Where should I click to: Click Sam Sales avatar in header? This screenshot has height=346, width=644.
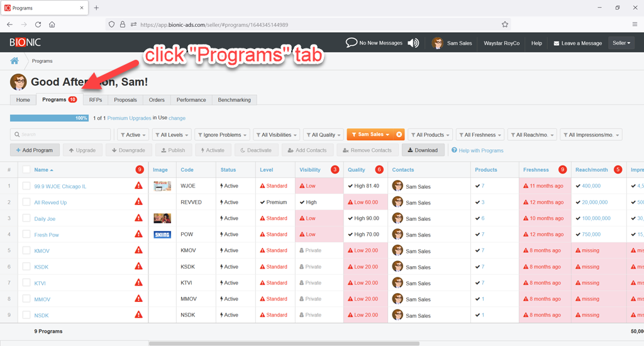pyautogui.click(x=438, y=43)
